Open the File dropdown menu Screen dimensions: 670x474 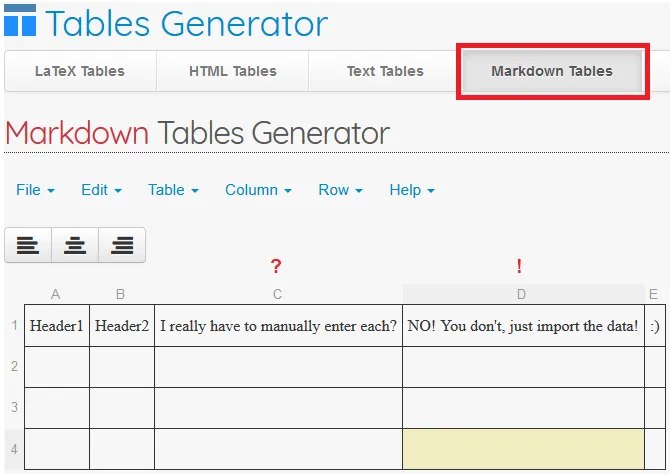tap(35, 190)
